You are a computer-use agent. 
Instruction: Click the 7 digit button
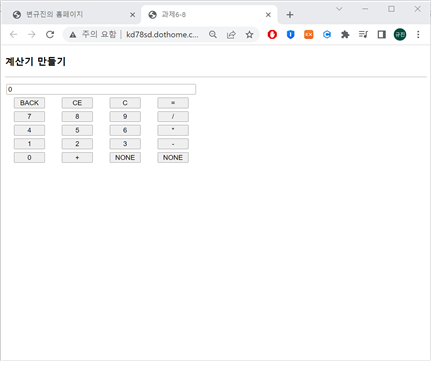coord(29,117)
